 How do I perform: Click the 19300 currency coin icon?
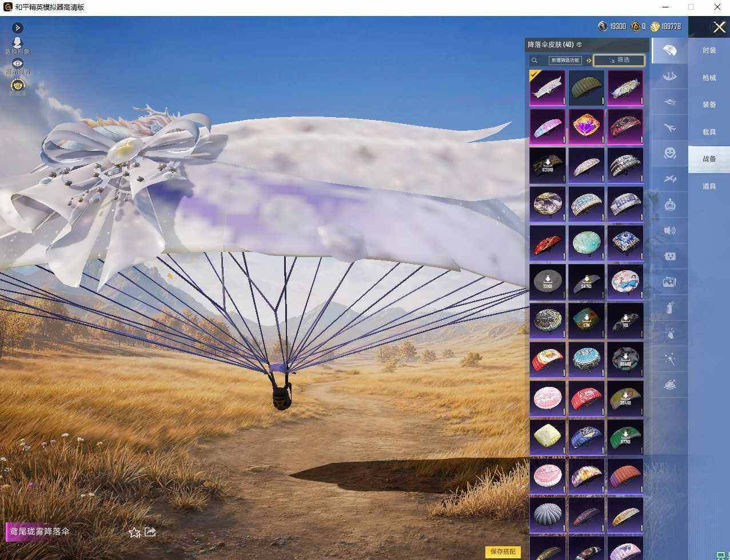tap(603, 26)
